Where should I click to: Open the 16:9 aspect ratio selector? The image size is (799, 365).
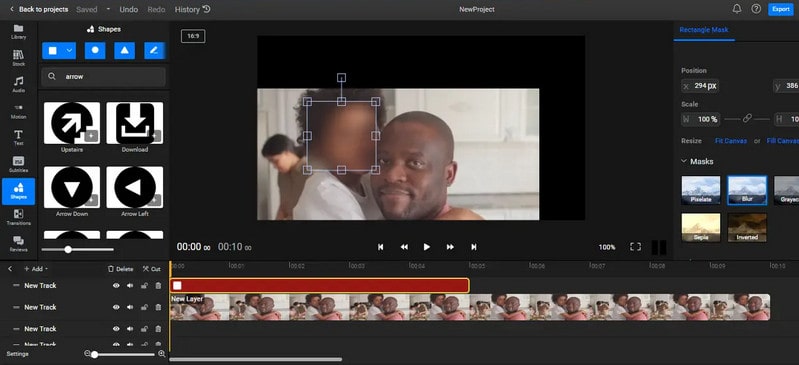pos(193,36)
